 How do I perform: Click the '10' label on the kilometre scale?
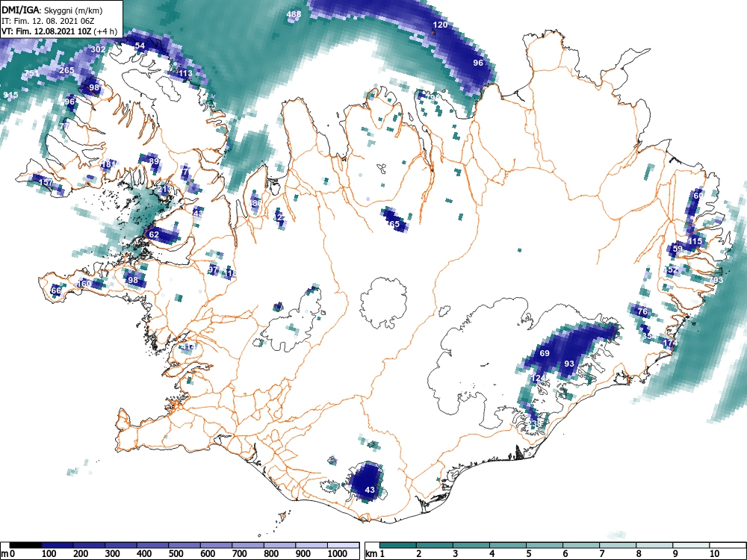coord(713,554)
